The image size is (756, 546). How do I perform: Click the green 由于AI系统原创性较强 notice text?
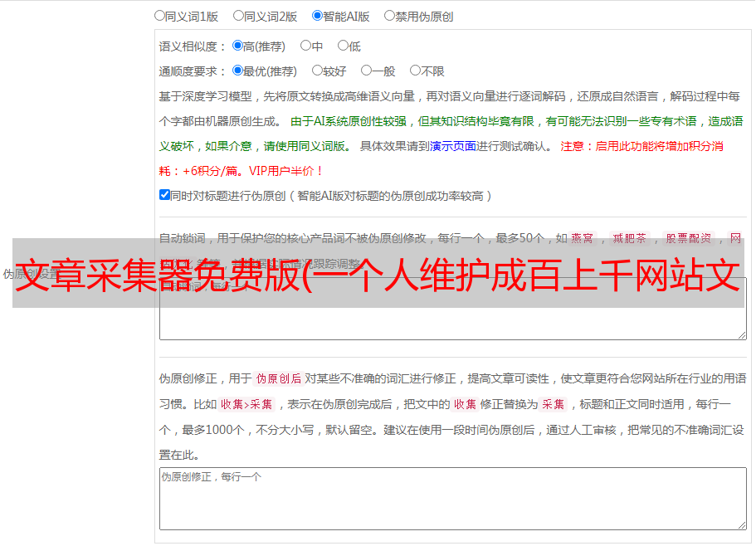(x=451, y=134)
